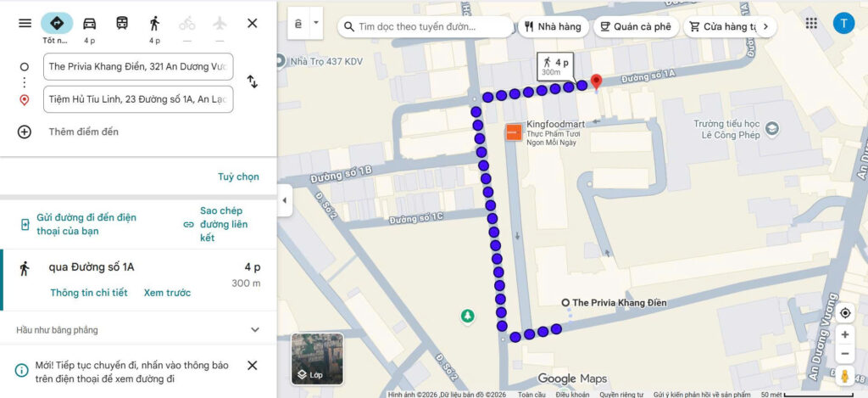Expand the Hầu như bằng phẳng elevation row
Viewport: 868px width, 398px height.
tap(138, 330)
